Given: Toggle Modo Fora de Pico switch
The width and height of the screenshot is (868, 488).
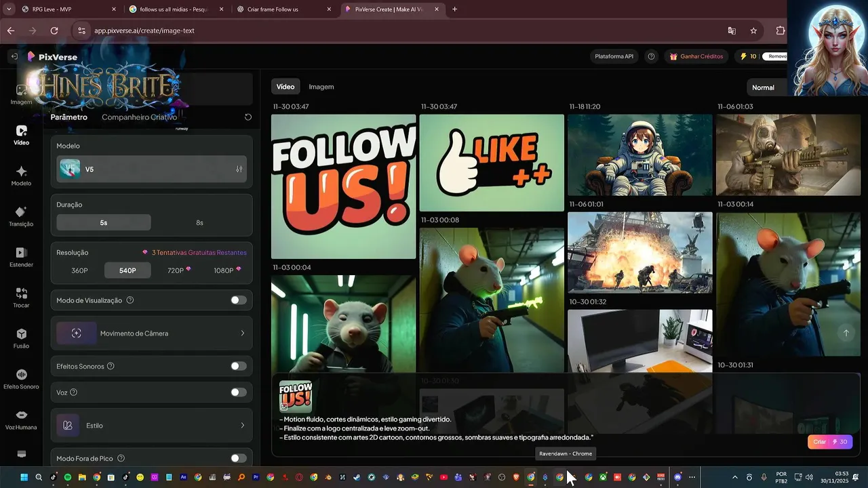Looking at the screenshot, I should pos(239,459).
